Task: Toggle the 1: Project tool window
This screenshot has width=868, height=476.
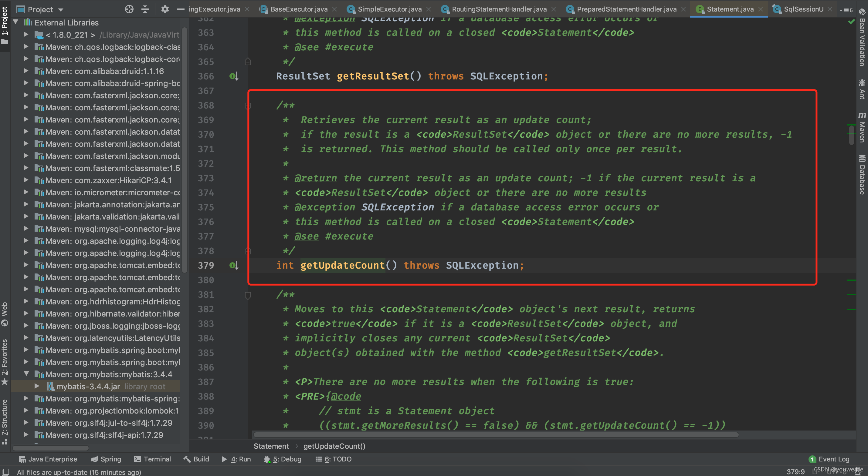Action: (x=5, y=25)
